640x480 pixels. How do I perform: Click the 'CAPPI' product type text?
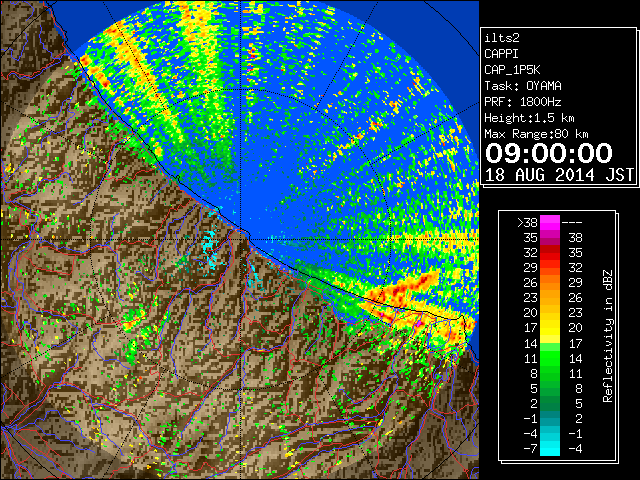click(501, 54)
